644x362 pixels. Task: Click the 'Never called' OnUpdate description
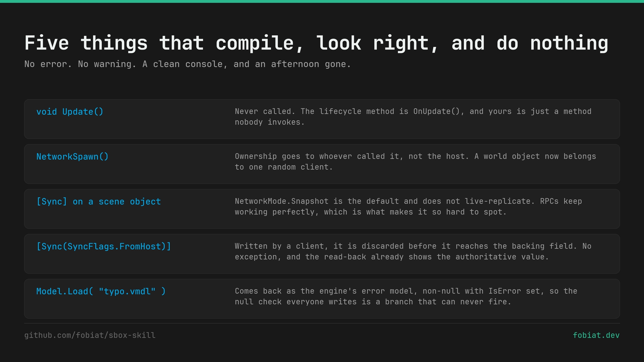tap(413, 117)
